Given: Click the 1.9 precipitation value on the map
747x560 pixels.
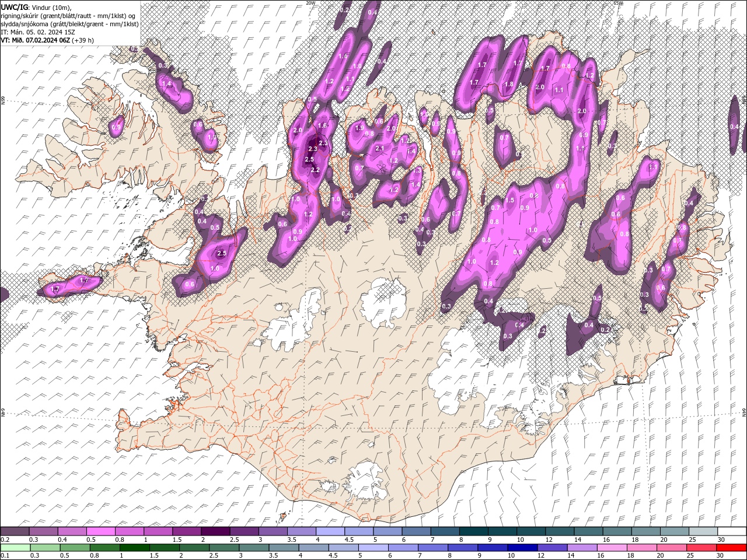Looking at the screenshot, I should pos(359,128).
